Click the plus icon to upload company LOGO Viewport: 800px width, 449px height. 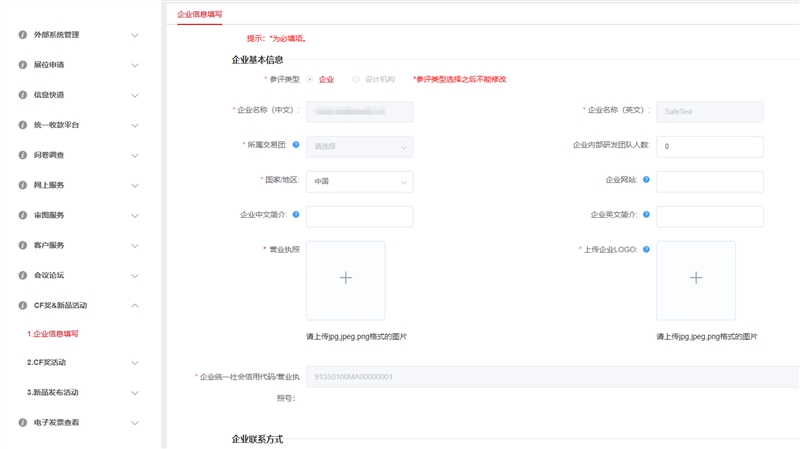[x=696, y=279]
